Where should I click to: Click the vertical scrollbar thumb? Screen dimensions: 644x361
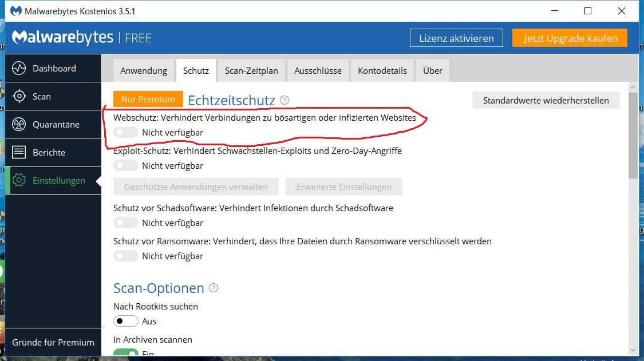tap(633, 135)
